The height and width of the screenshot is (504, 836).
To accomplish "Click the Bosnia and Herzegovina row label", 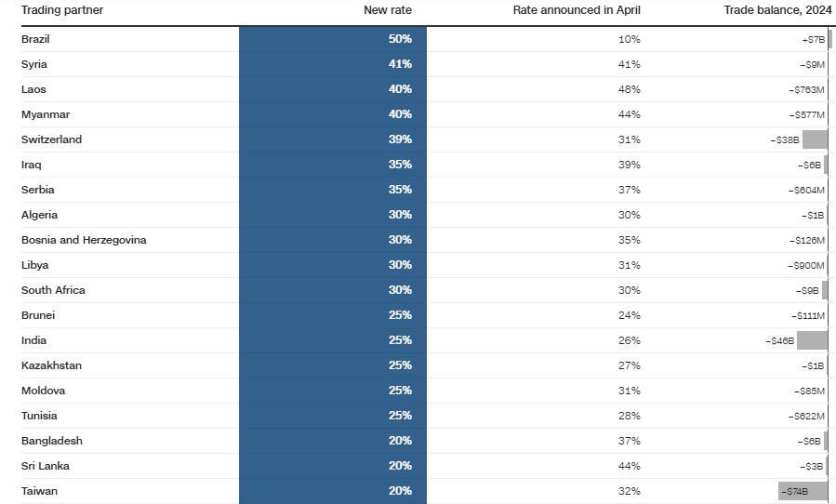I will click(84, 240).
